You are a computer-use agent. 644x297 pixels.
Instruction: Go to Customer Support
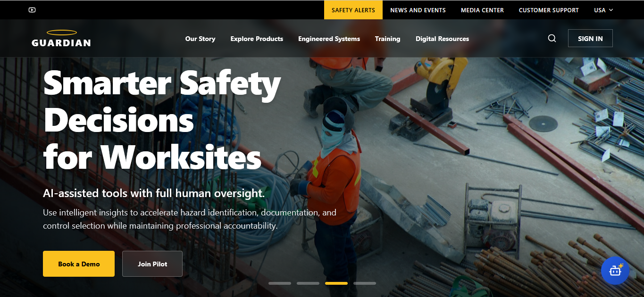click(549, 10)
